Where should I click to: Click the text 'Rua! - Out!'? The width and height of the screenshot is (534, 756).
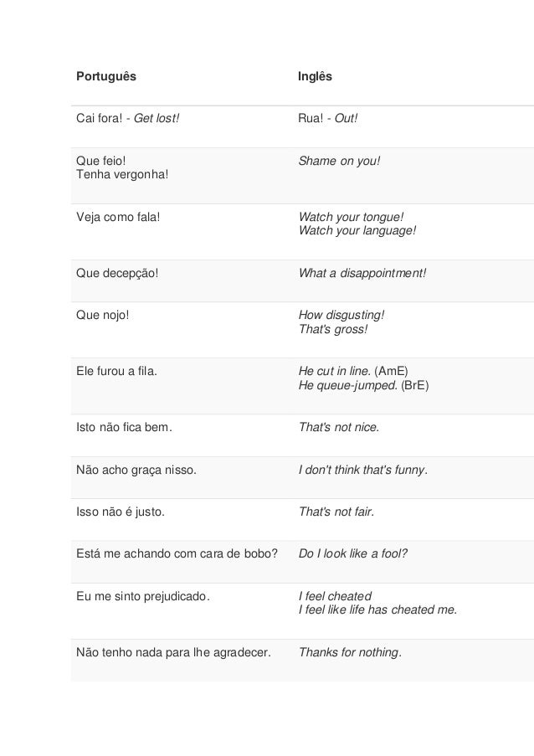328,119
